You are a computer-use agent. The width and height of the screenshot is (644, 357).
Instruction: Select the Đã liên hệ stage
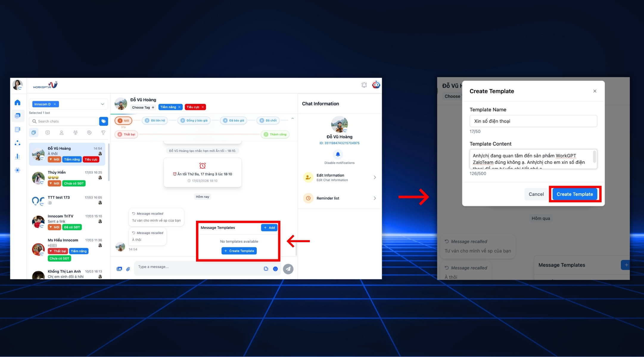click(155, 120)
